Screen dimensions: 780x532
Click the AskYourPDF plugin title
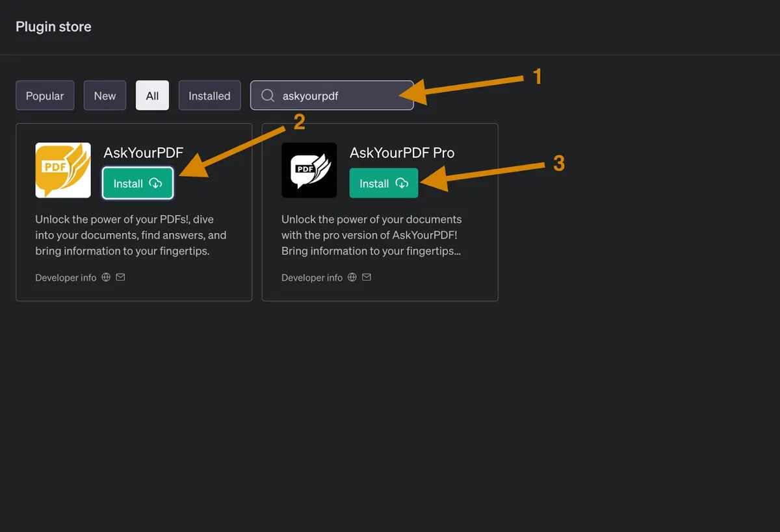click(144, 153)
